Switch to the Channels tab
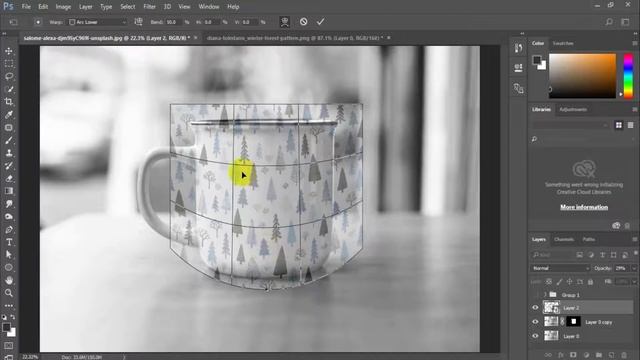Screen dimensions: 640x360 tap(564, 240)
